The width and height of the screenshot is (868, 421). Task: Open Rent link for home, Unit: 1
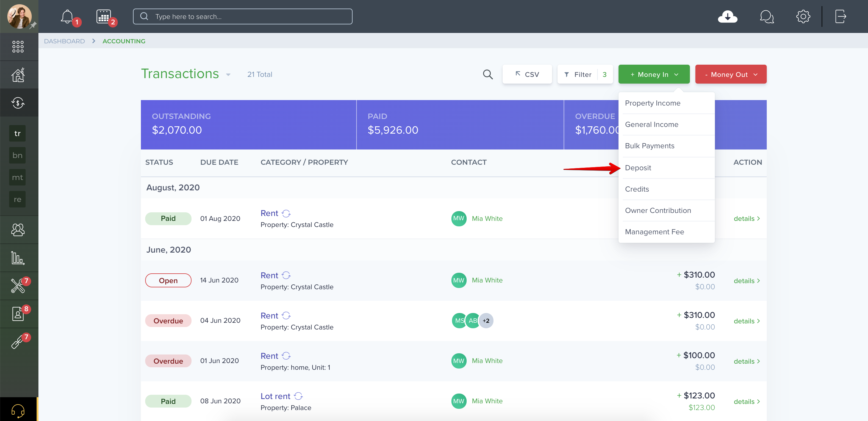(269, 356)
